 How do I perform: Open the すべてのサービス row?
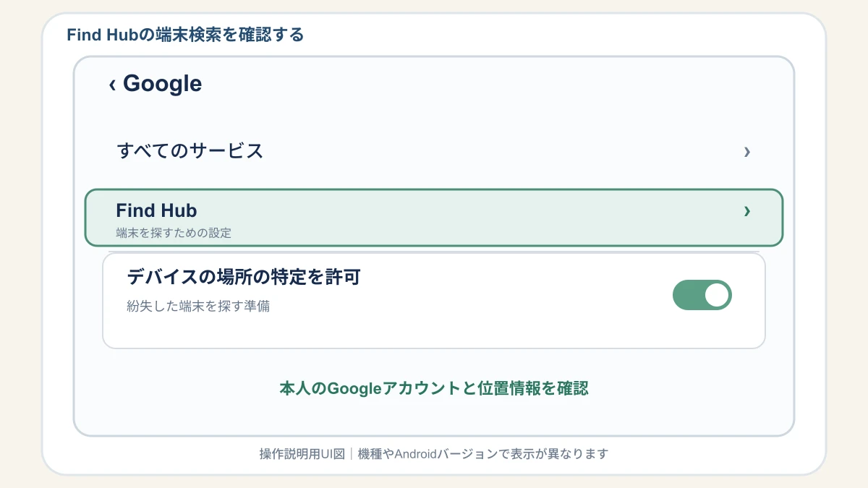[x=434, y=151]
